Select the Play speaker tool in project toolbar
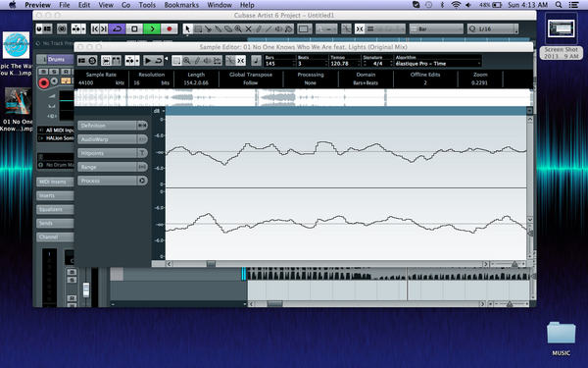588x368 pixels. (278, 28)
